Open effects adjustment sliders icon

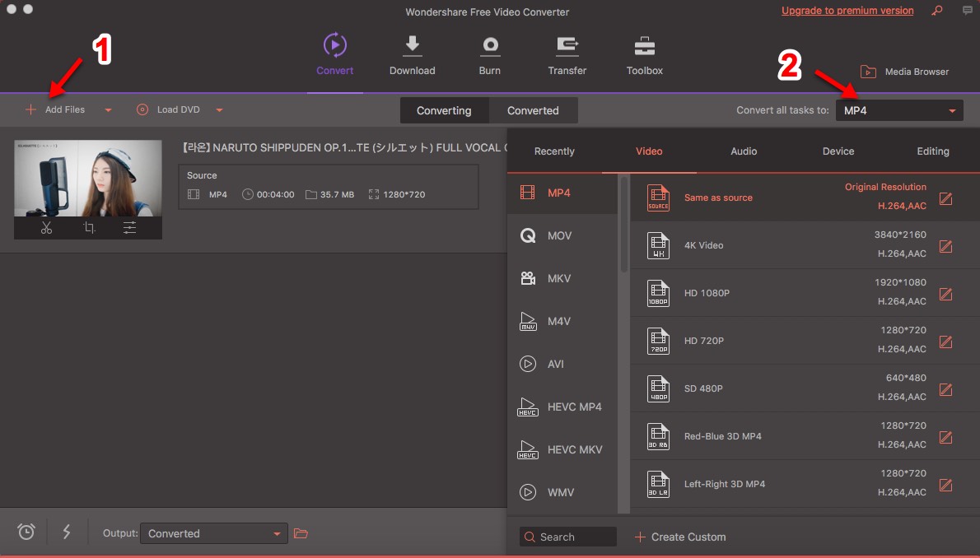tap(130, 228)
